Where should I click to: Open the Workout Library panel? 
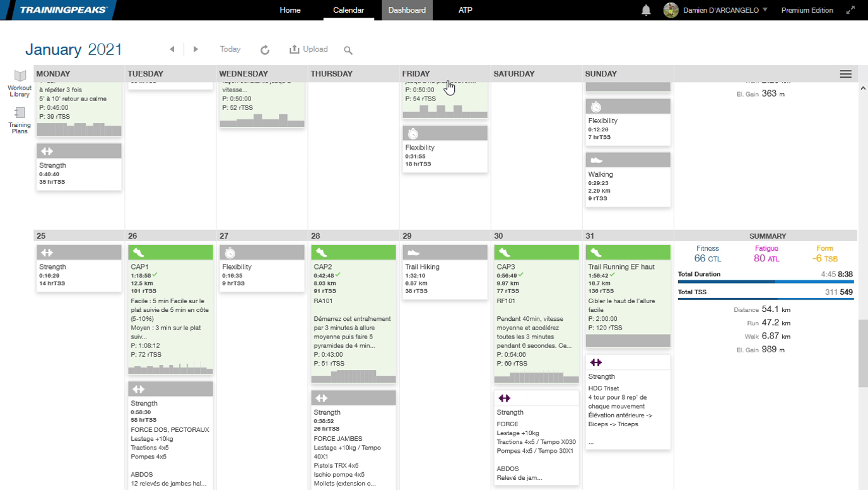(20, 83)
